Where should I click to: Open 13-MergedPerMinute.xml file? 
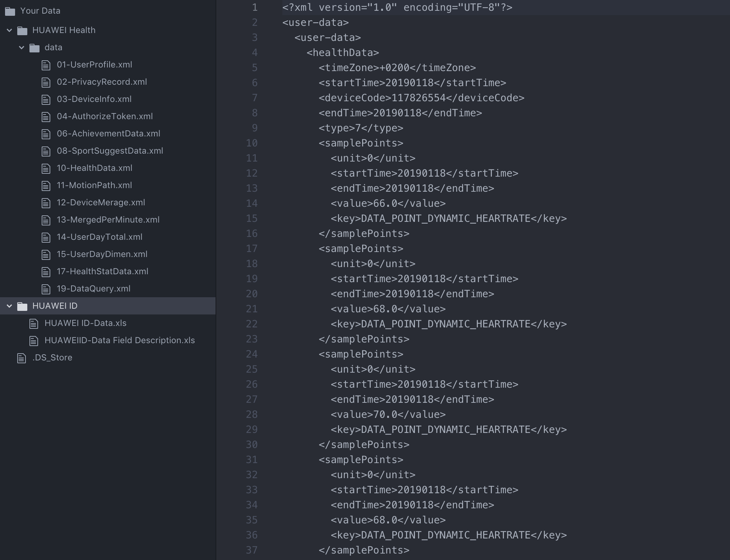click(x=108, y=220)
